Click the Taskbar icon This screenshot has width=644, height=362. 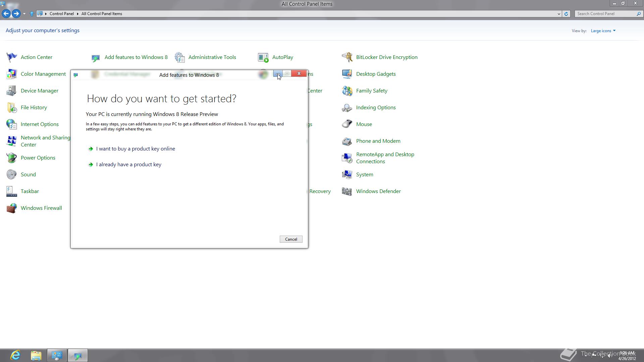[12, 191]
